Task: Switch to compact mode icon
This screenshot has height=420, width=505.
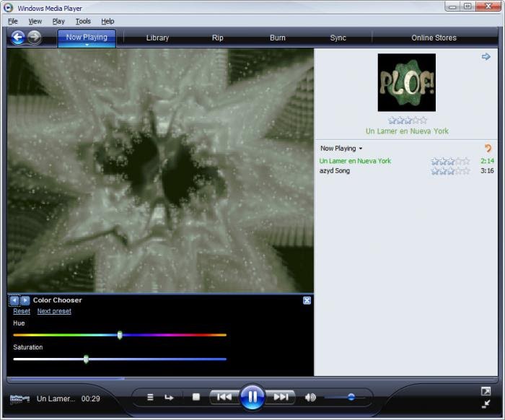Action: click(x=486, y=404)
